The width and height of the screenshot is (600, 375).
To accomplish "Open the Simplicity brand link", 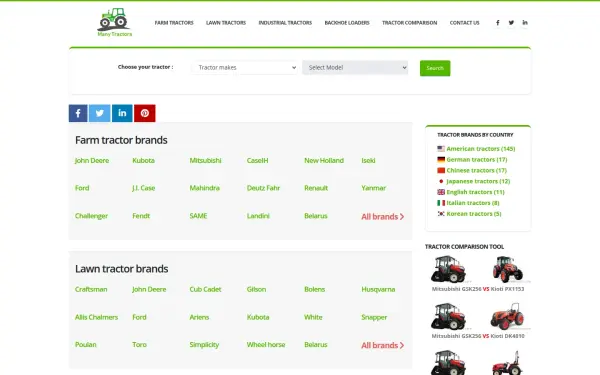I will point(204,344).
